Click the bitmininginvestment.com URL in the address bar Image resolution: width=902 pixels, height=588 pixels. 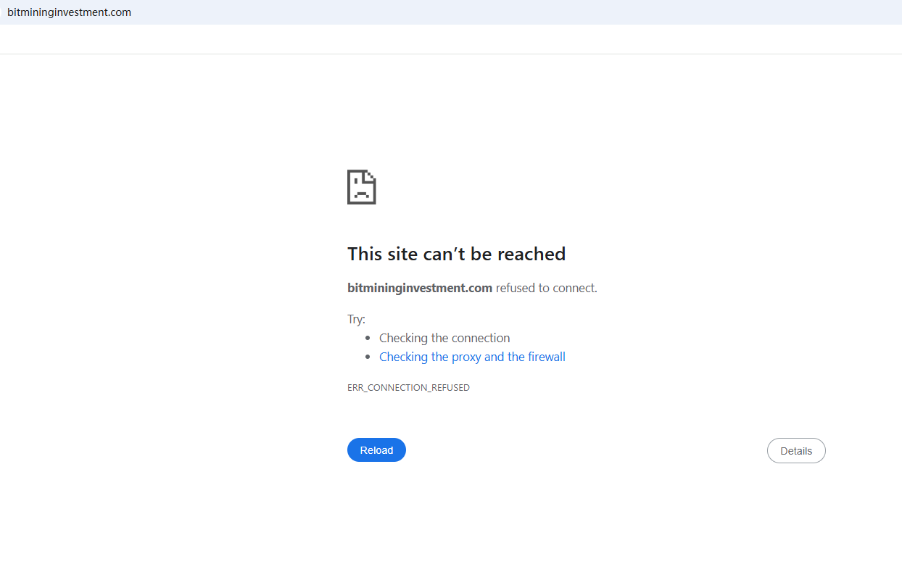(70, 12)
